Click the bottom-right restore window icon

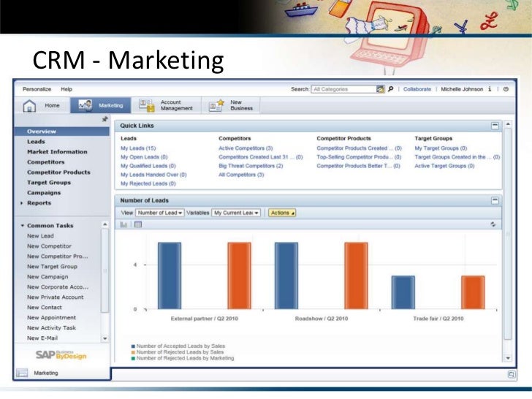click(x=512, y=374)
